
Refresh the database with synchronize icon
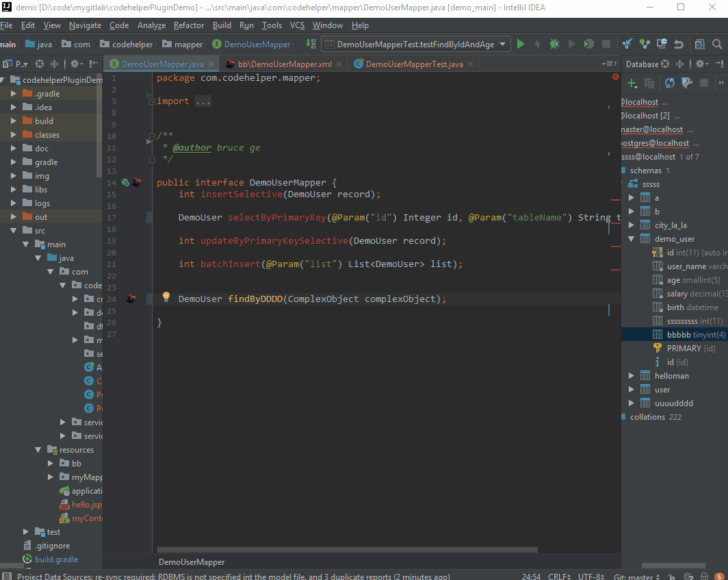[x=669, y=83]
